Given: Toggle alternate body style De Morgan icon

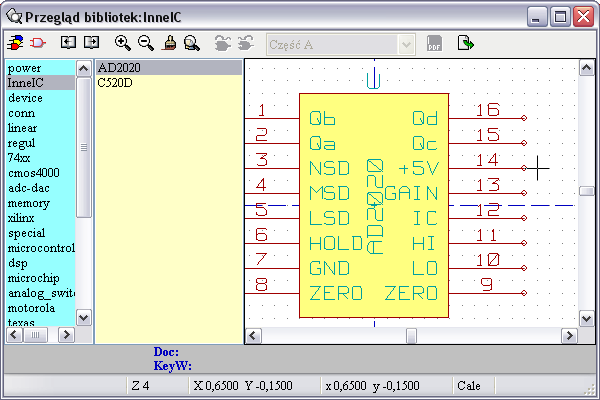Looking at the screenshot, I should (x=246, y=43).
